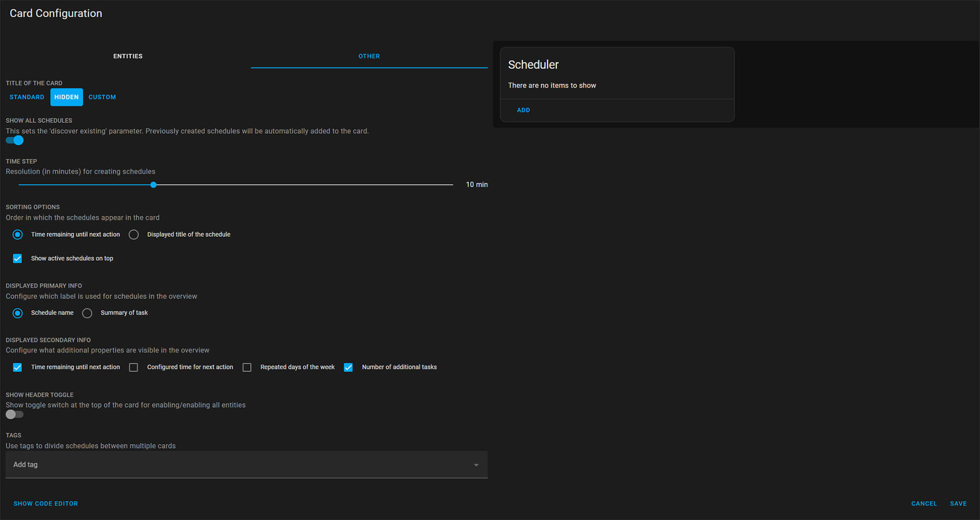Select Summary of task radio button
This screenshot has width=980, height=520.
(x=87, y=313)
